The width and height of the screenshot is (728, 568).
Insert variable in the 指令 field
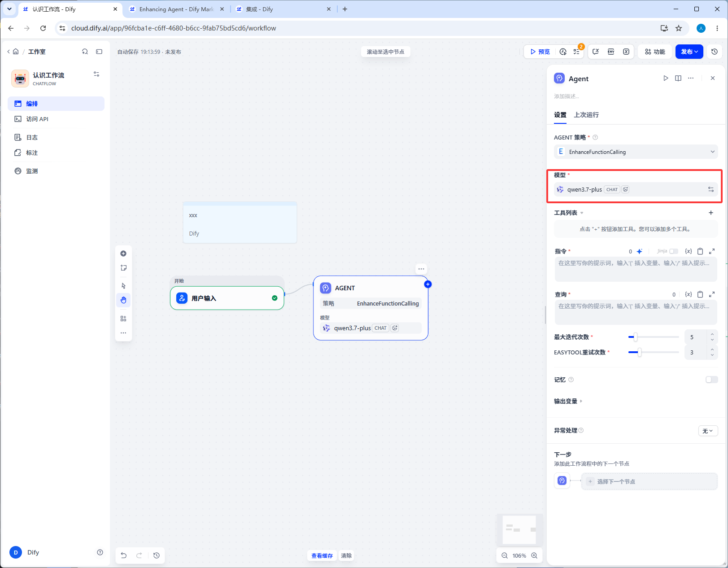(x=689, y=251)
